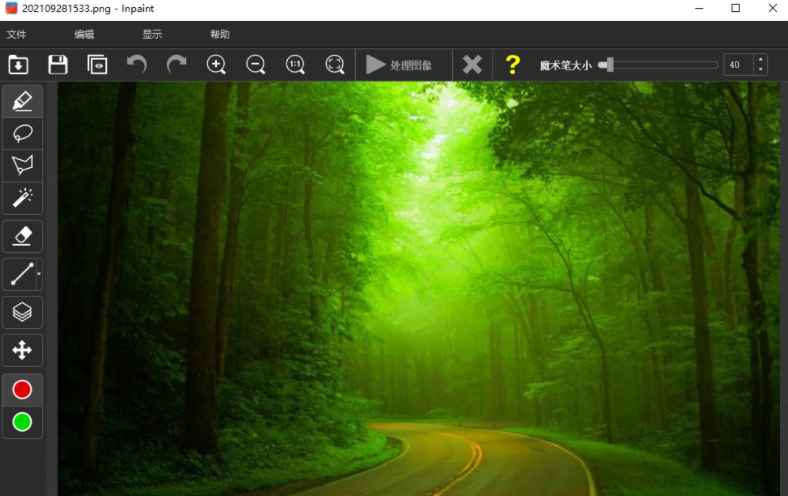Open help with the yellow question mark
This screenshot has height=496, width=788.
(x=512, y=65)
